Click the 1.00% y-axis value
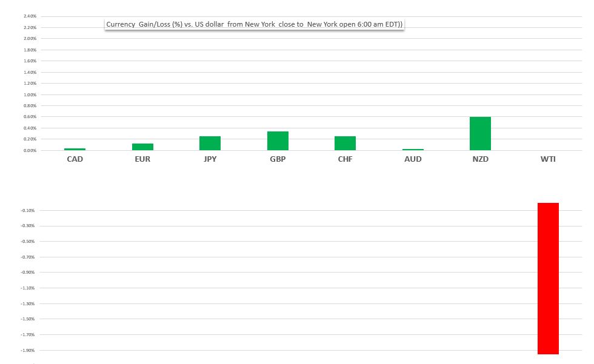 coord(30,94)
